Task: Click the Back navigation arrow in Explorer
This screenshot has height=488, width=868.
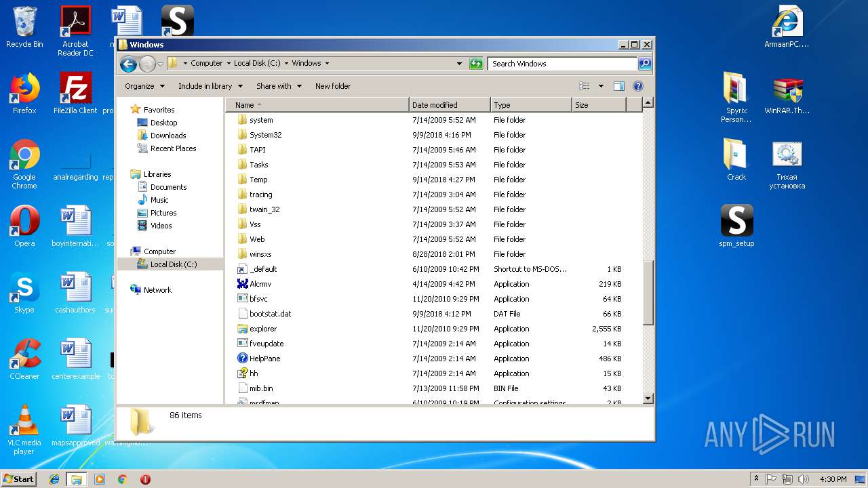Action: [x=128, y=64]
